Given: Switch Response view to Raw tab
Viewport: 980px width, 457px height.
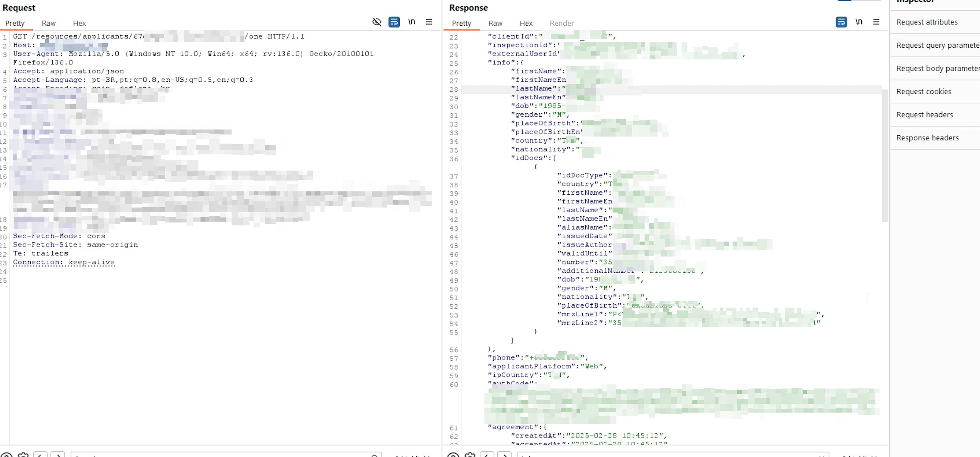Looking at the screenshot, I should point(495,23).
